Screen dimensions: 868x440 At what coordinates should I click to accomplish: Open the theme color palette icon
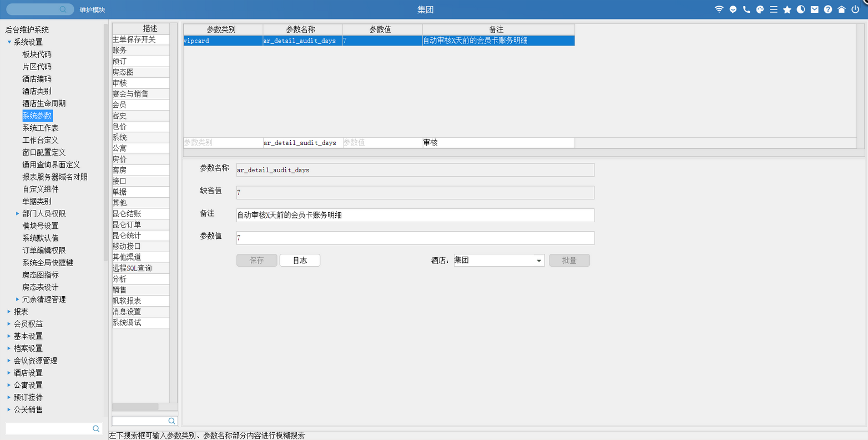point(760,9)
